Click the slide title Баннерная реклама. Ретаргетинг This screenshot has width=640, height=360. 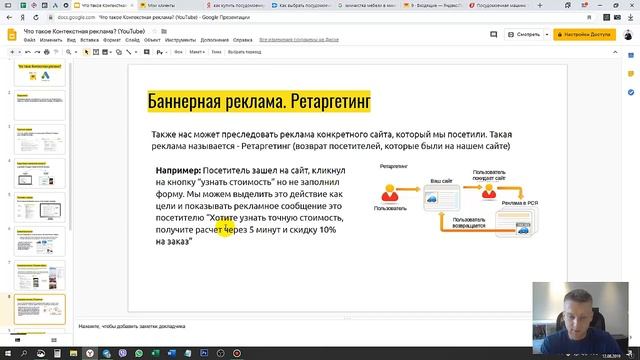tap(259, 101)
